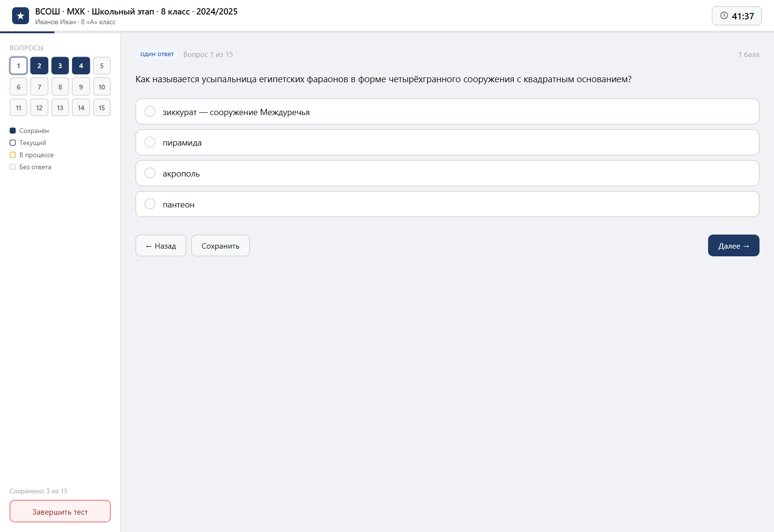
Task: Click the «Без ответа» legend entry
Action: pos(30,167)
